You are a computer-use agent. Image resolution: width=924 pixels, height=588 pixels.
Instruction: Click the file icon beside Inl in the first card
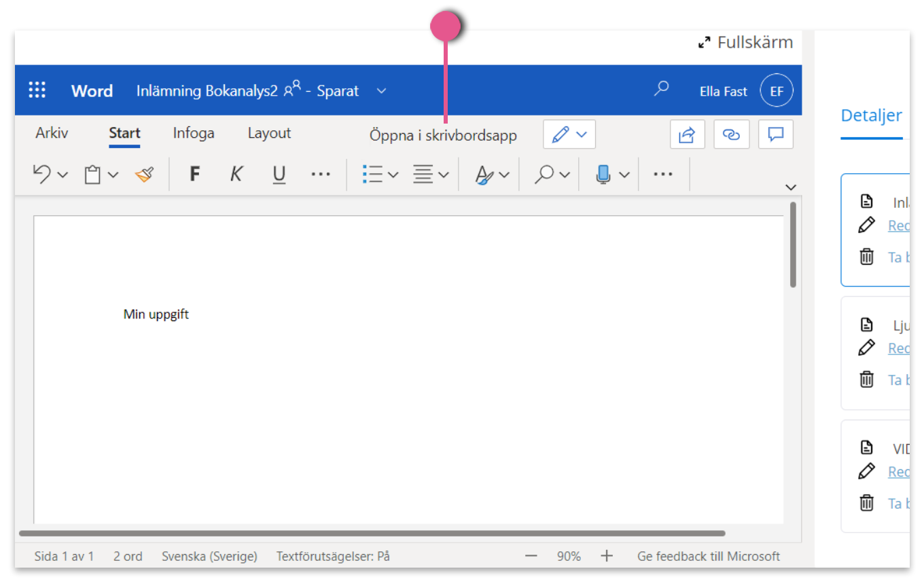click(x=866, y=201)
